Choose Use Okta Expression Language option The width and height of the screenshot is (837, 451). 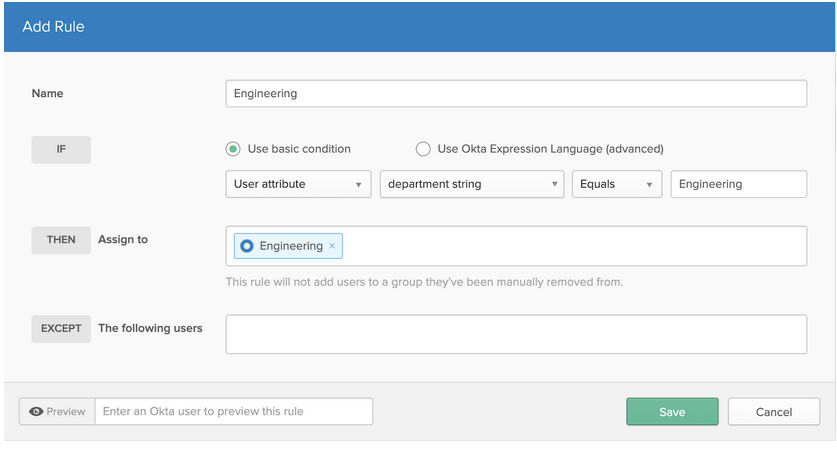[423, 149]
